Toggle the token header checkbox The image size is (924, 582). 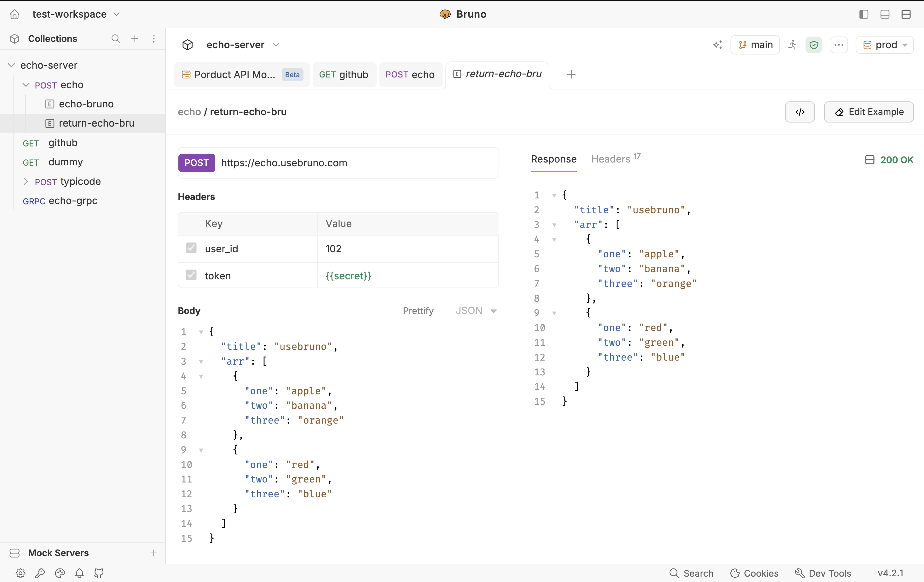click(191, 275)
